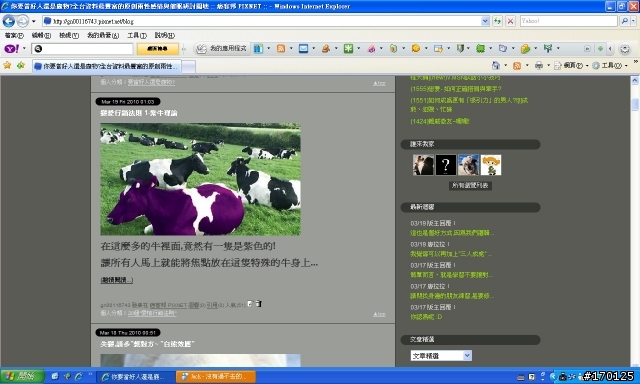Click the orange Jack taskbar window button
This screenshot has height=384, width=640.
pyautogui.click(x=216, y=377)
